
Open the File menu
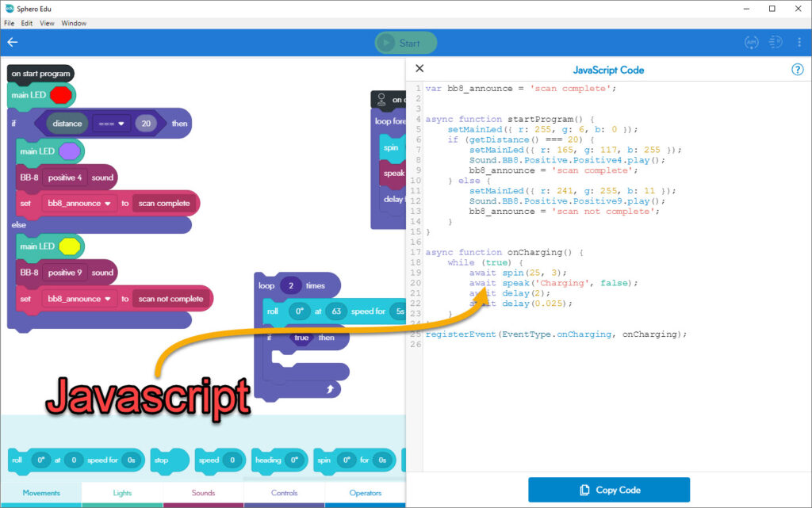[10, 23]
